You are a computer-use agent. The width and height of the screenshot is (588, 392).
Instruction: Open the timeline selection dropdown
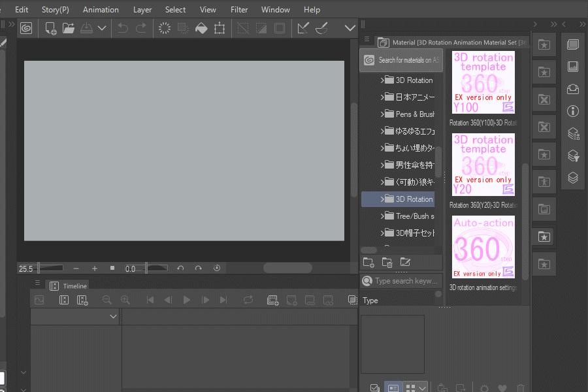113,316
